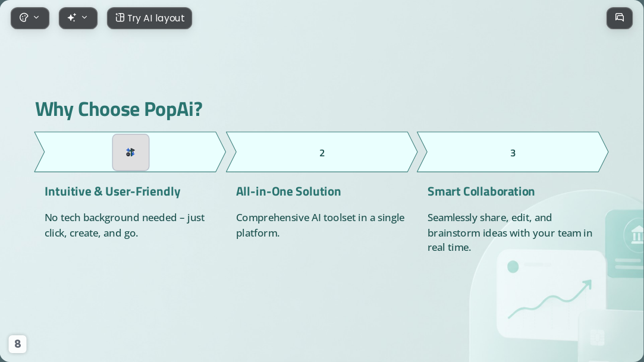Click the No tech background needed text
The image size is (644, 362).
[x=124, y=225]
